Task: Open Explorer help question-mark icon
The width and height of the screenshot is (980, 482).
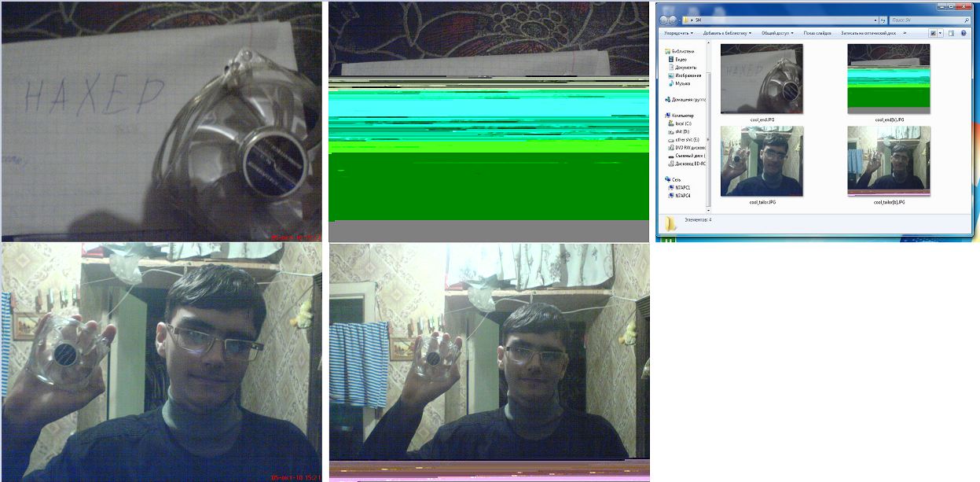Action: coord(964,33)
